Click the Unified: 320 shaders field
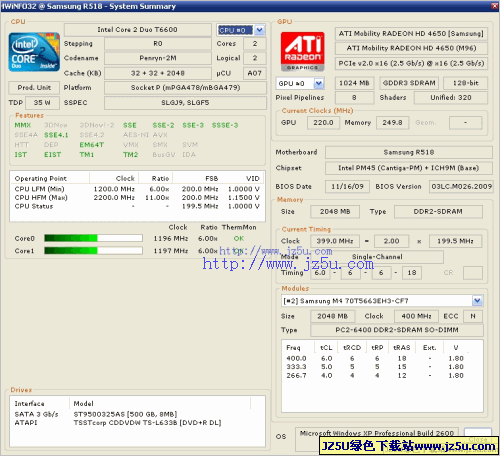Screen dimensions: 500x456 (x=451, y=98)
